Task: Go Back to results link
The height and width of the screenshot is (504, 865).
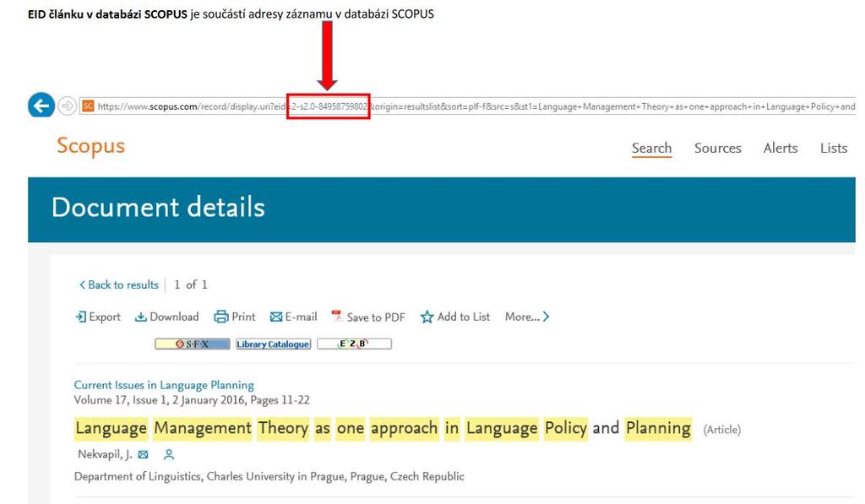Action: point(123,285)
